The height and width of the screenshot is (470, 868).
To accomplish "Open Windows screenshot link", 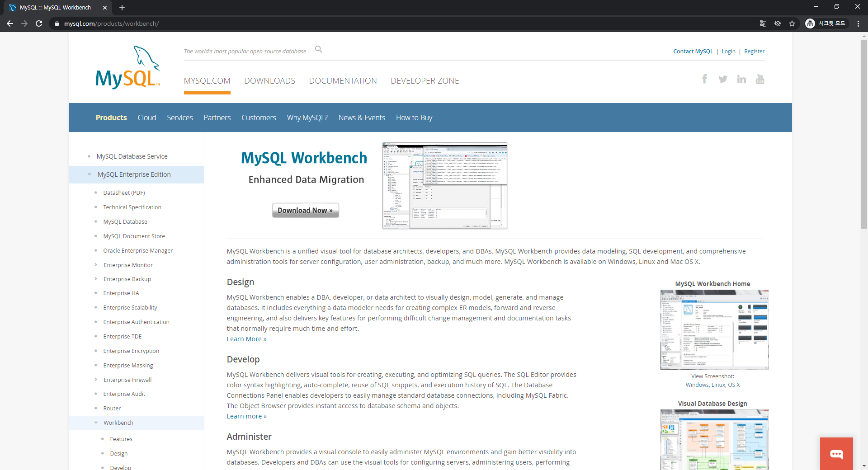I will (x=697, y=385).
